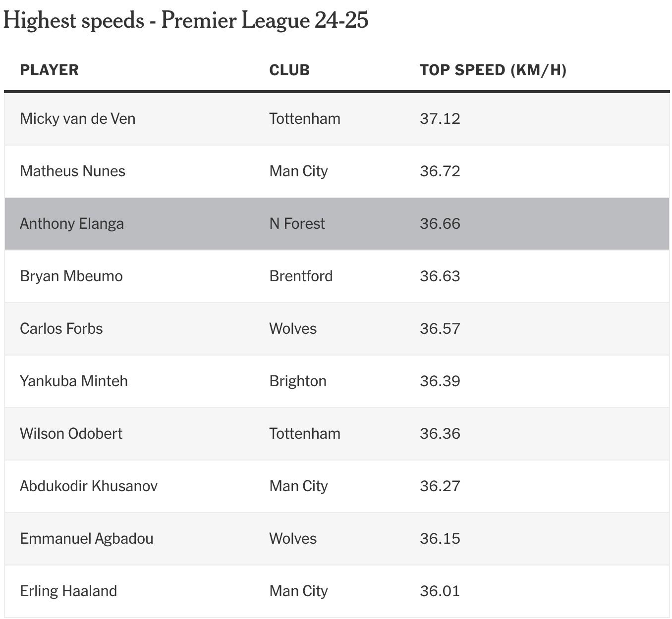Select the Micky van de Ven row
672x619 pixels.
click(x=337, y=119)
